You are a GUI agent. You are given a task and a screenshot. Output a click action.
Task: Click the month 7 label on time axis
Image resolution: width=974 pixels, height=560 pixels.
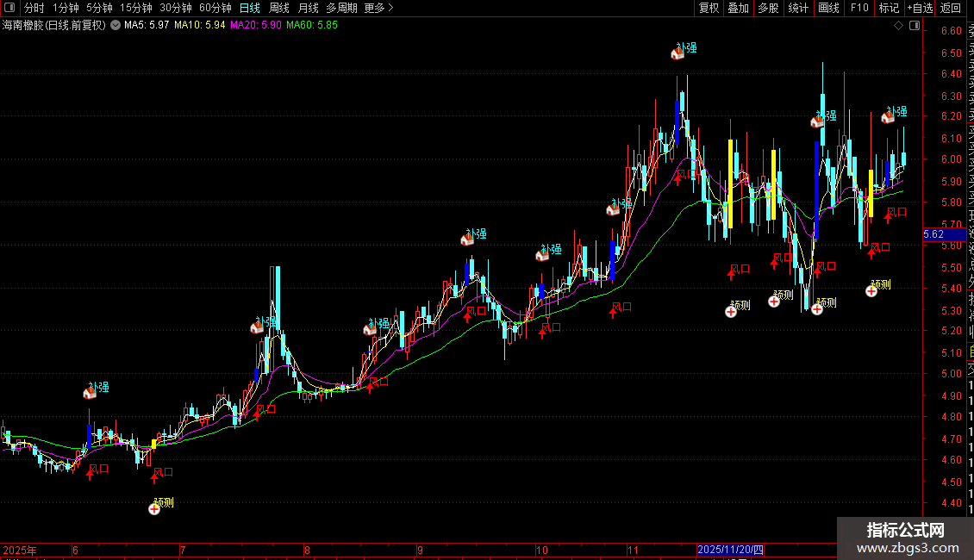183,550
